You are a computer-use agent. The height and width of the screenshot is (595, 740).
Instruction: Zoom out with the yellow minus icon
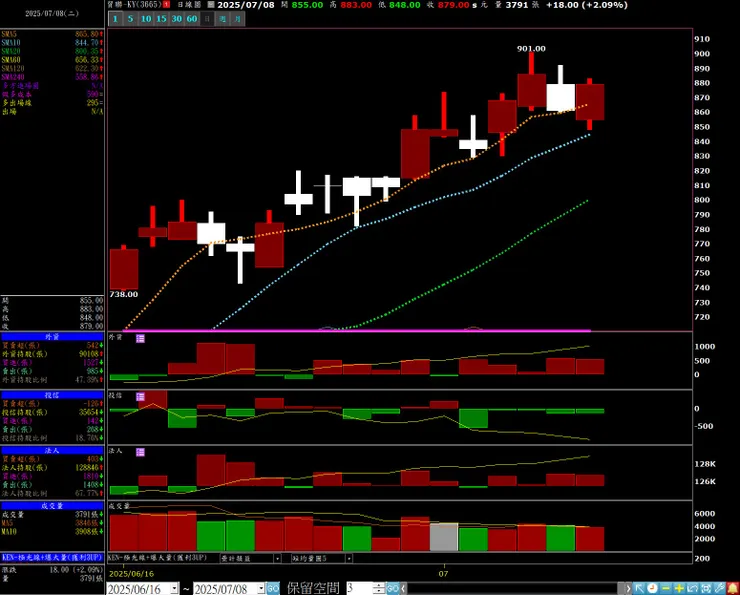[x=666, y=588]
